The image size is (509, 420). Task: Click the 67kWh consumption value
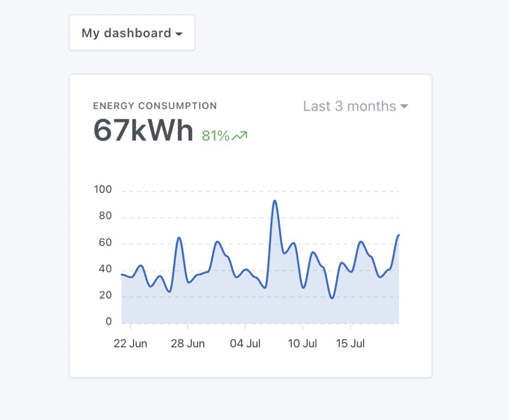pos(143,130)
